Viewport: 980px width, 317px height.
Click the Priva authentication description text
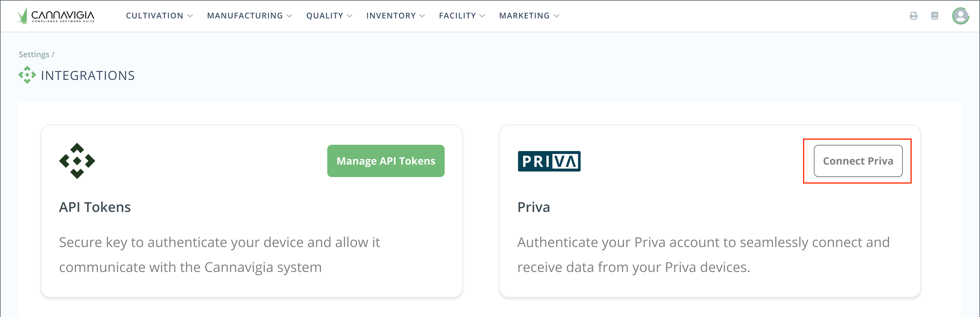click(x=703, y=254)
